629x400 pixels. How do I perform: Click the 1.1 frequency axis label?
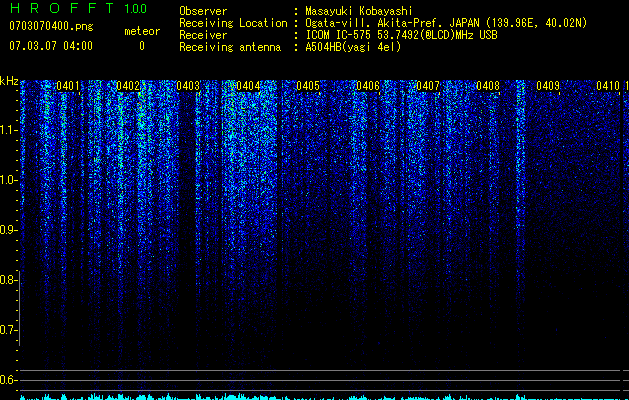pos(8,130)
